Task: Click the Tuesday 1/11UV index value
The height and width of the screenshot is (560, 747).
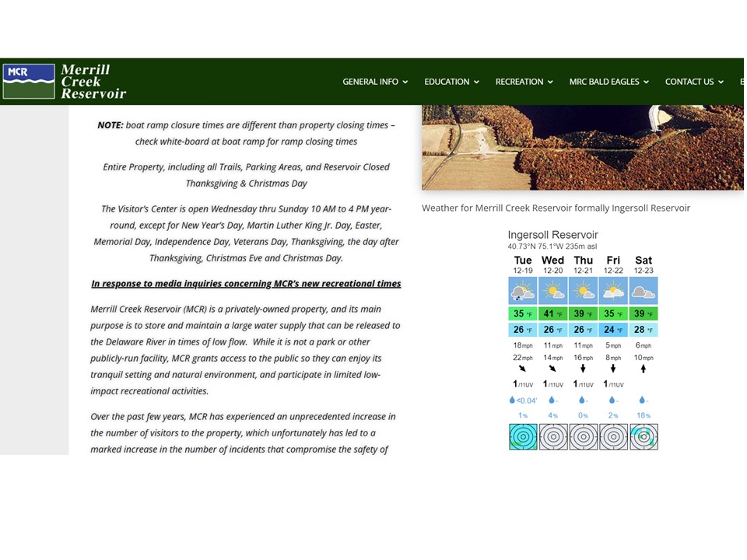Action: 523,383
